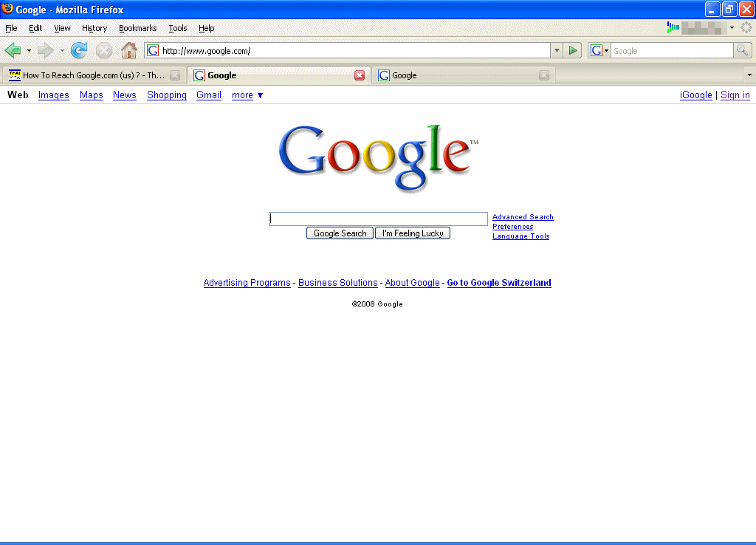Open Advanced Search link
The height and width of the screenshot is (545, 756).
coord(523,217)
